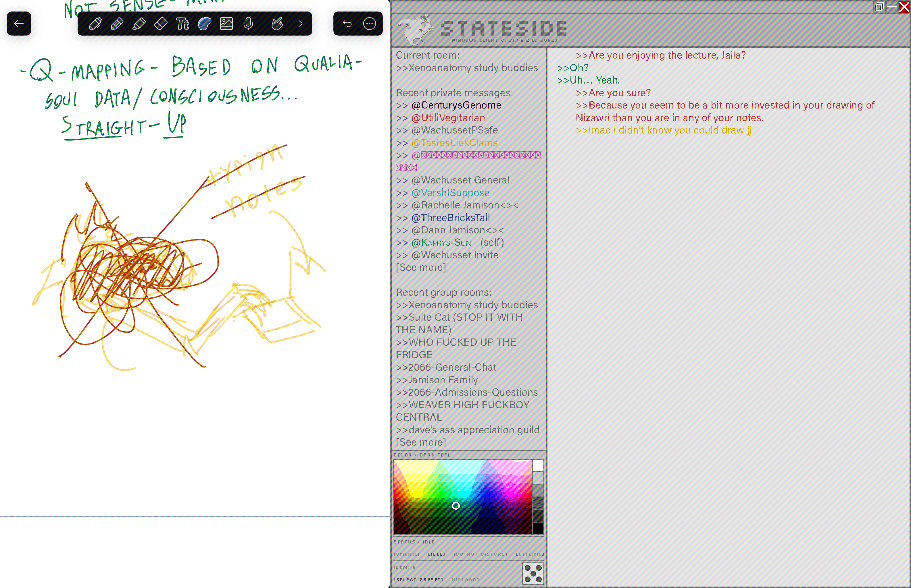Viewport: 911px width, 588px height.
Task: Set status to OFFLINE
Action: (x=530, y=554)
